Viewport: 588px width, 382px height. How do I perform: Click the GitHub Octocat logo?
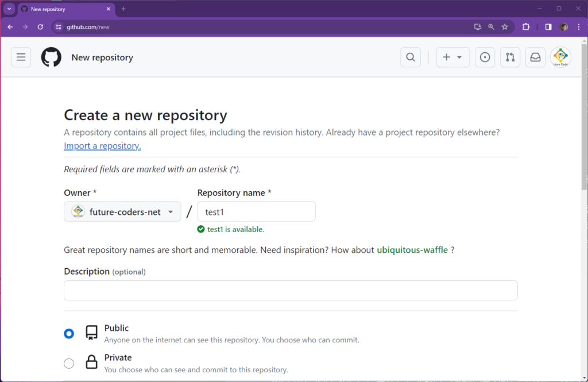pyautogui.click(x=51, y=57)
